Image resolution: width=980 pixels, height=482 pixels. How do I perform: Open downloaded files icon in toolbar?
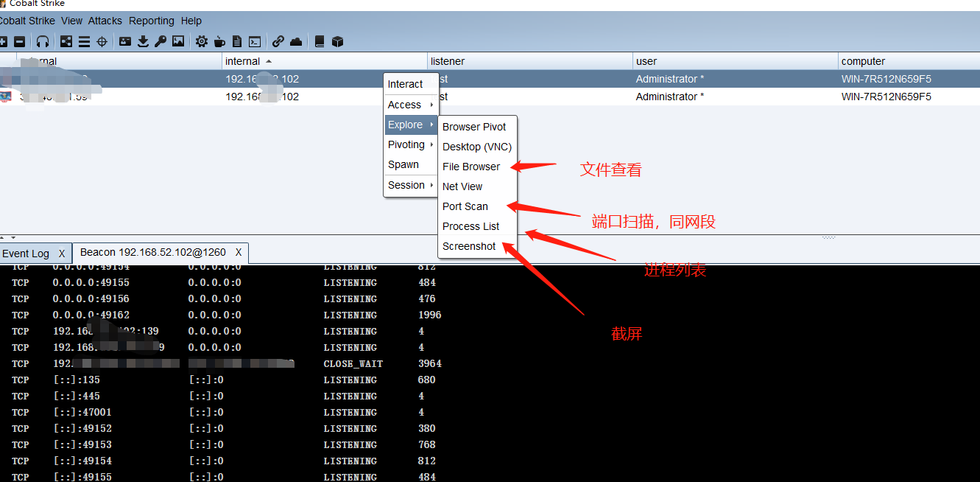[143, 41]
